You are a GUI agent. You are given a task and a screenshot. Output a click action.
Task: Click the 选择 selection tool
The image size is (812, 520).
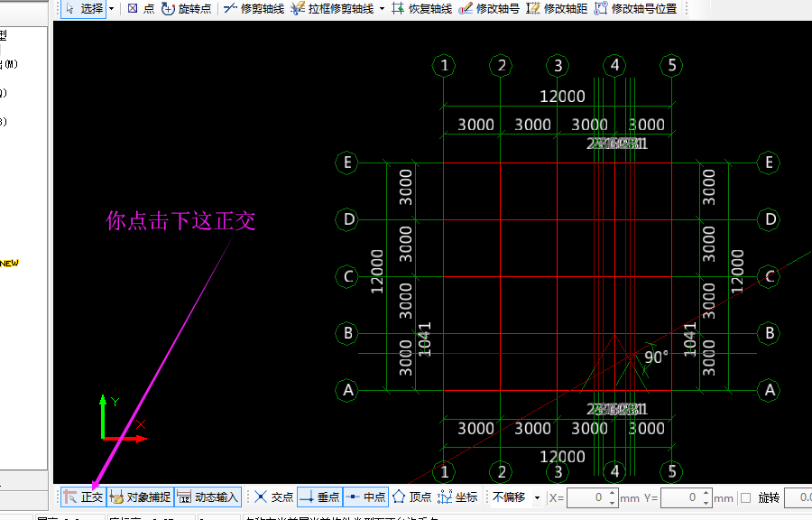(x=85, y=9)
